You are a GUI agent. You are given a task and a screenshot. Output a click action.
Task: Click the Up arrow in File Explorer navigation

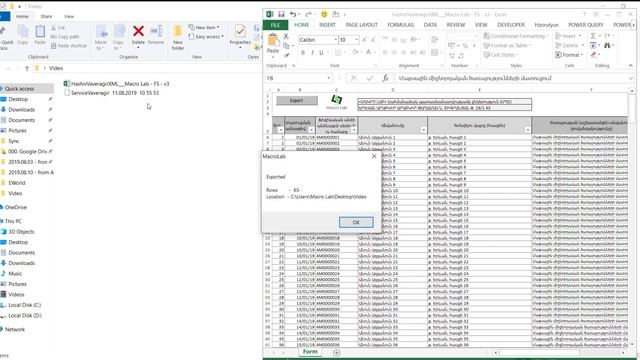click(27, 68)
